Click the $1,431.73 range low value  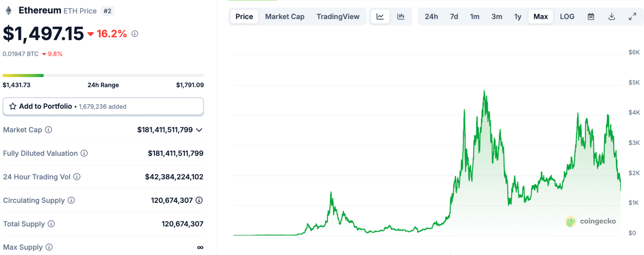tap(17, 85)
